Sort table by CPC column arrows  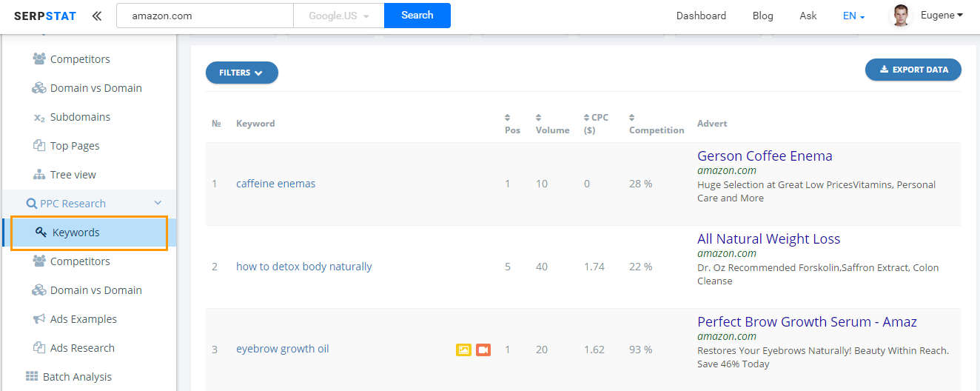coord(586,117)
